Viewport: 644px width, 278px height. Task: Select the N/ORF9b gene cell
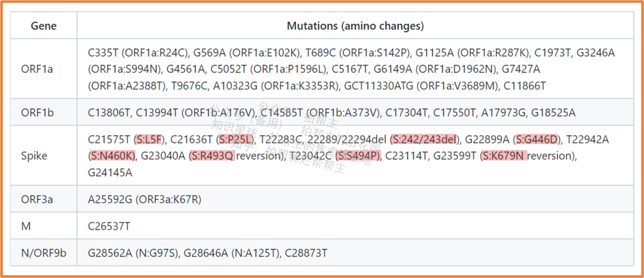(x=44, y=253)
